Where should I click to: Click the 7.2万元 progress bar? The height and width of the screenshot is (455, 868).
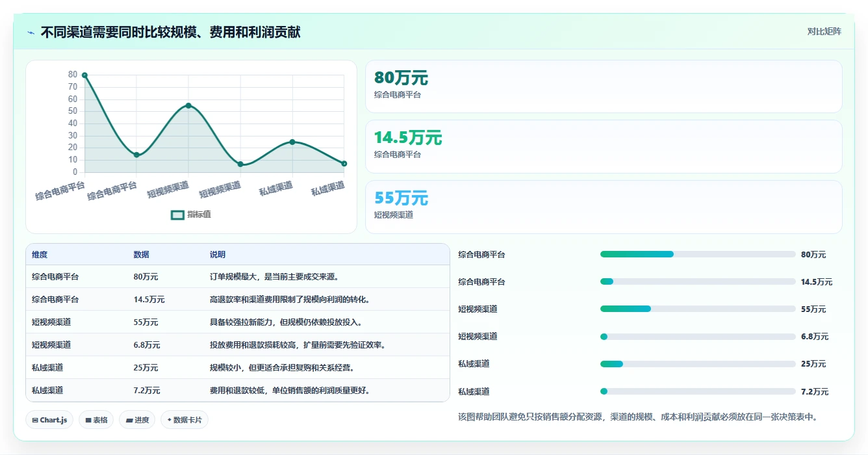coord(698,391)
